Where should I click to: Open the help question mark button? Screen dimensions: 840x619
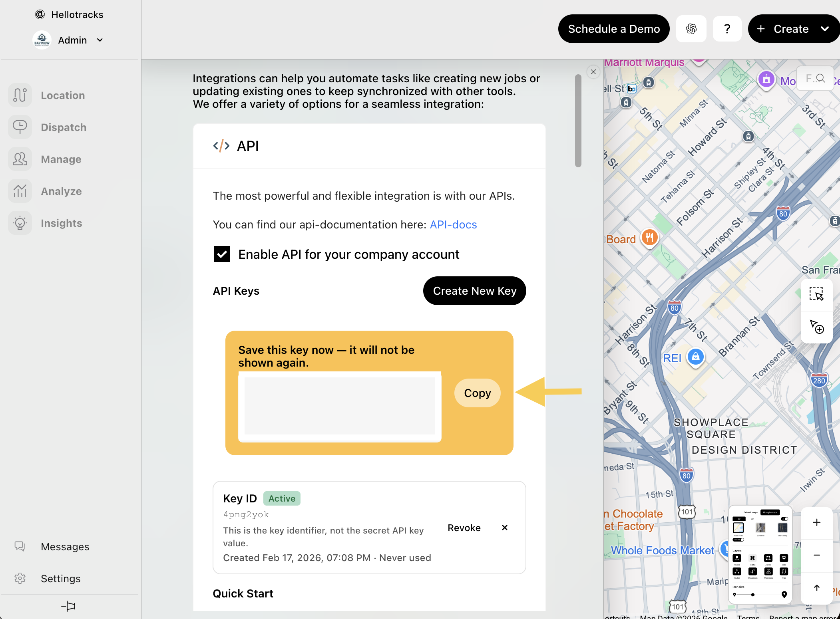(x=727, y=29)
